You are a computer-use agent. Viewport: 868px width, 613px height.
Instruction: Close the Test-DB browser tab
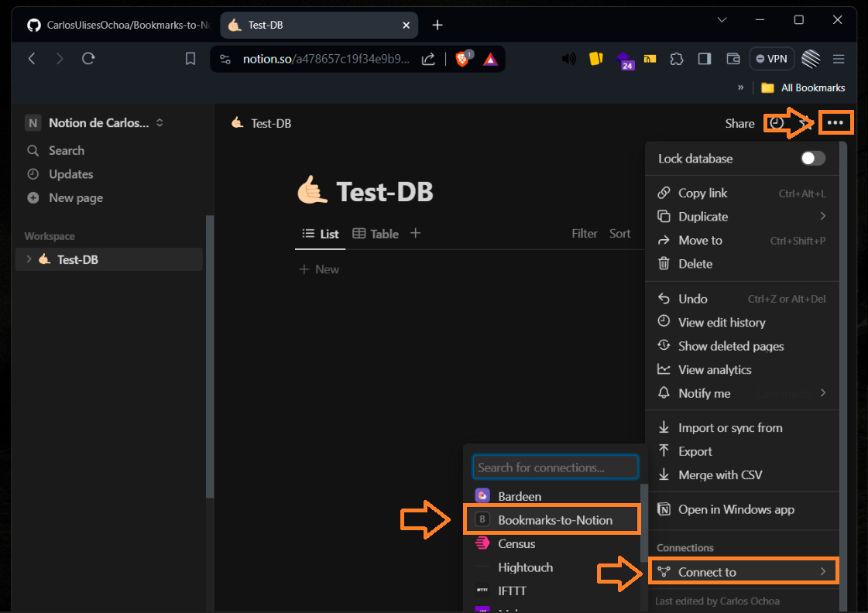[406, 25]
